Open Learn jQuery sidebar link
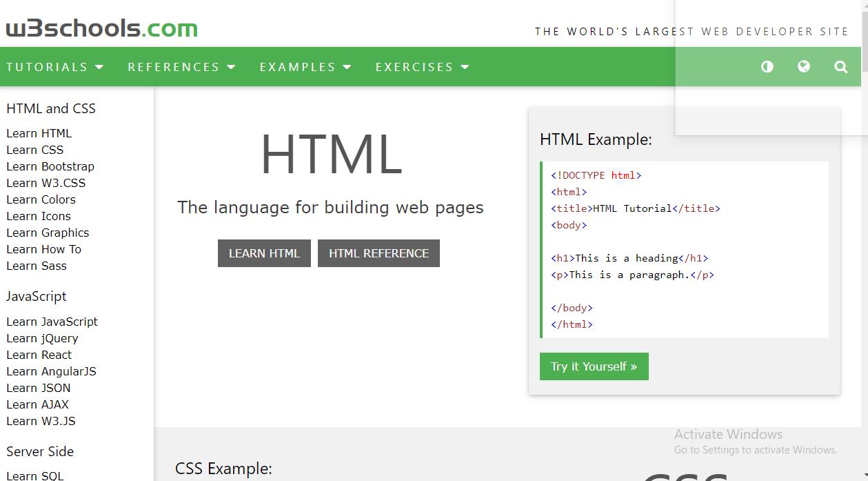Viewport: 868px width, 481px height. click(42, 338)
